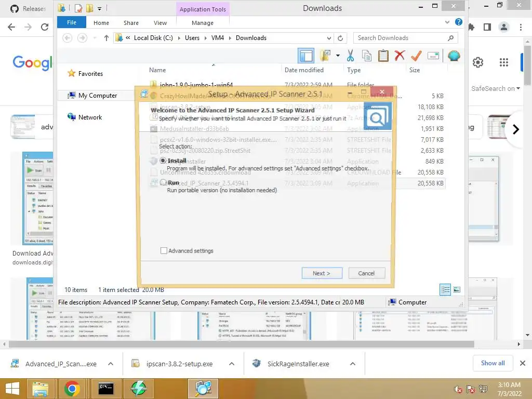Reload the Chrome page
532x399 pixels.
tap(45, 27)
